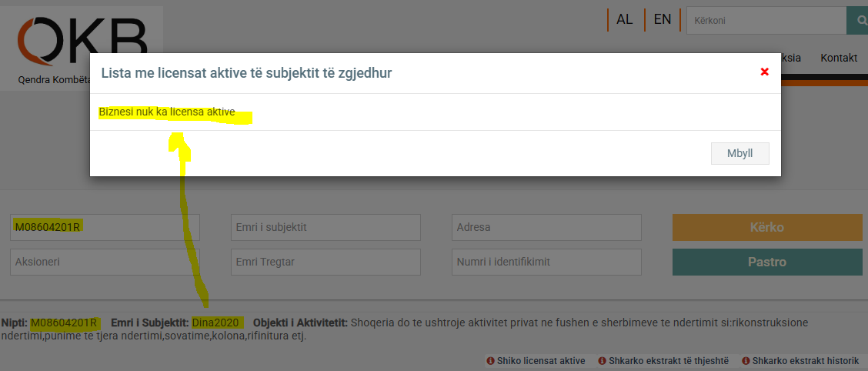Click the Biznesi nuk ka licensa aktive message
Viewport: 868px width, 371px height.
click(167, 112)
